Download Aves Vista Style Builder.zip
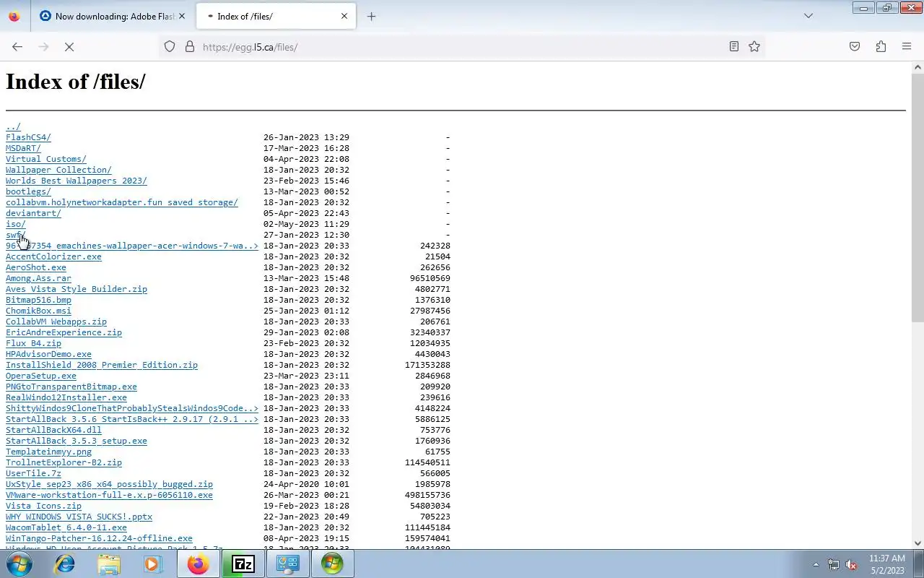The image size is (924, 578). coord(77,289)
